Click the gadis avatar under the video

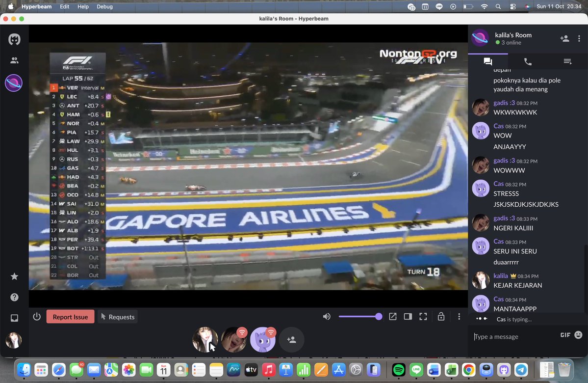233,339
